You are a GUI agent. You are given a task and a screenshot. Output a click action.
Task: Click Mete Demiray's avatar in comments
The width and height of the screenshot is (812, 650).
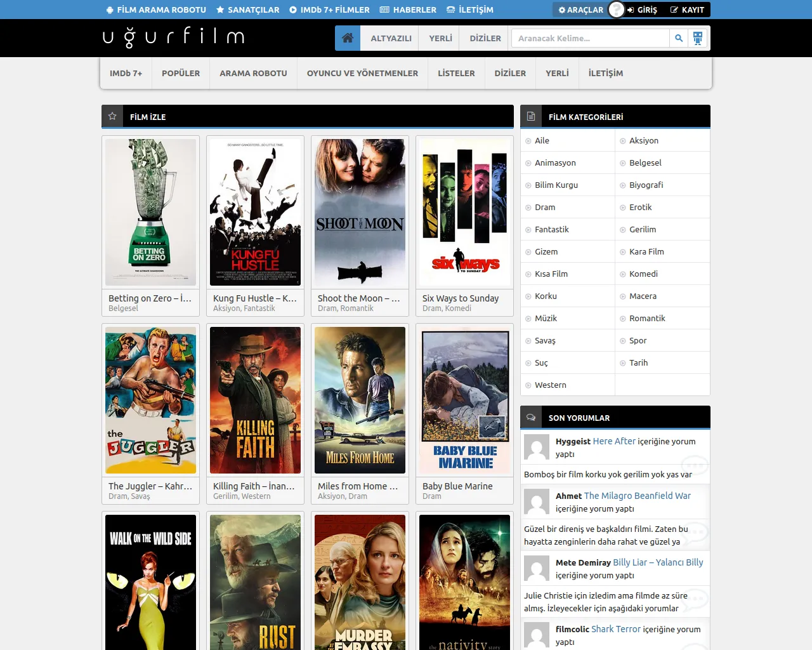[x=537, y=569]
